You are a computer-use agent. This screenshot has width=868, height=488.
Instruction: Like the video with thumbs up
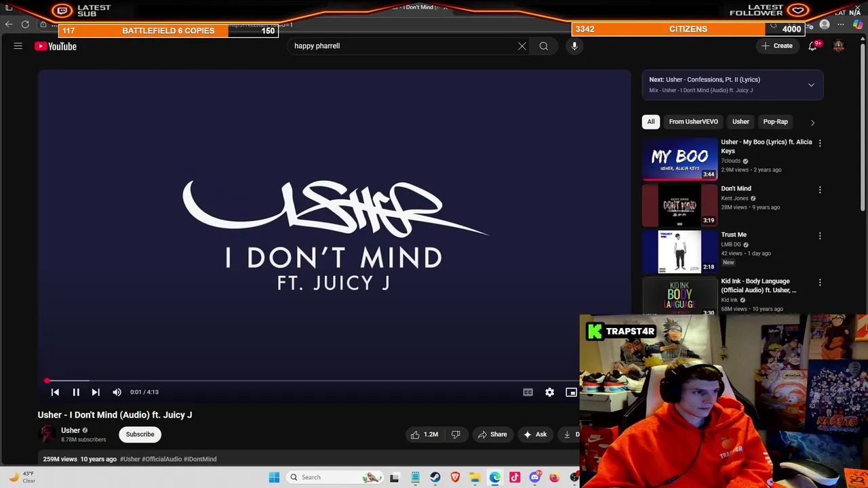point(425,434)
